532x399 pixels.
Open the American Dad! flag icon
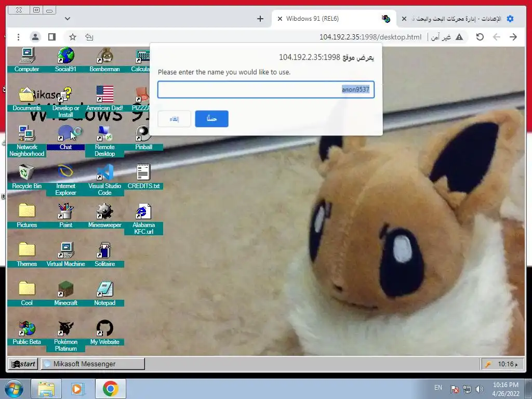click(x=104, y=99)
